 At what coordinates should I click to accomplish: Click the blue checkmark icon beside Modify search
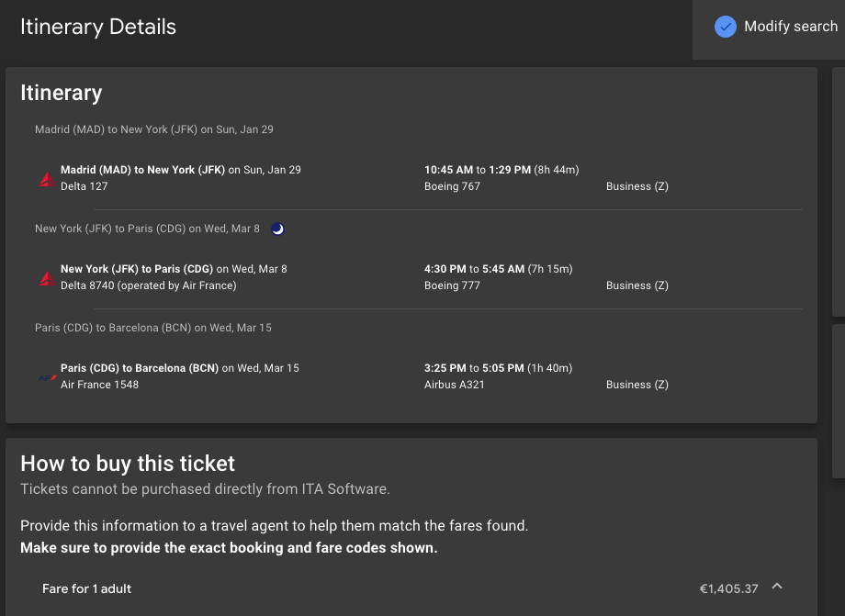pos(726,27)
